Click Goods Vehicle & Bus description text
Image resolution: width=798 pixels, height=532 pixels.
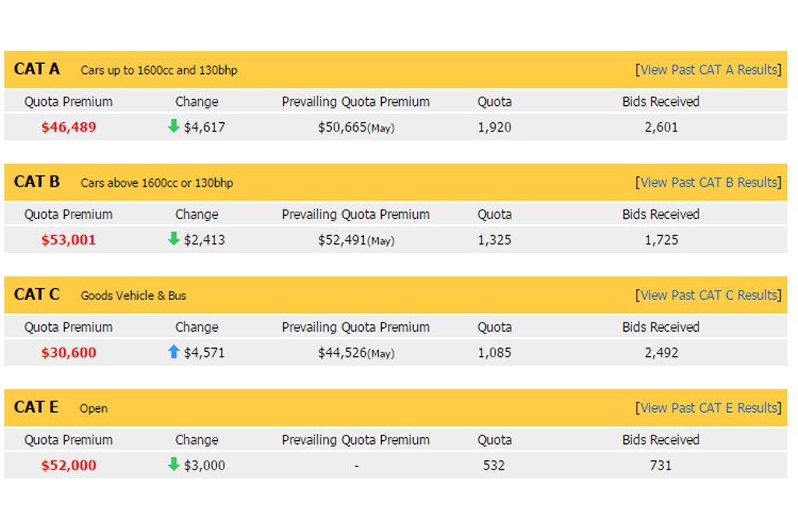[133, 296]
